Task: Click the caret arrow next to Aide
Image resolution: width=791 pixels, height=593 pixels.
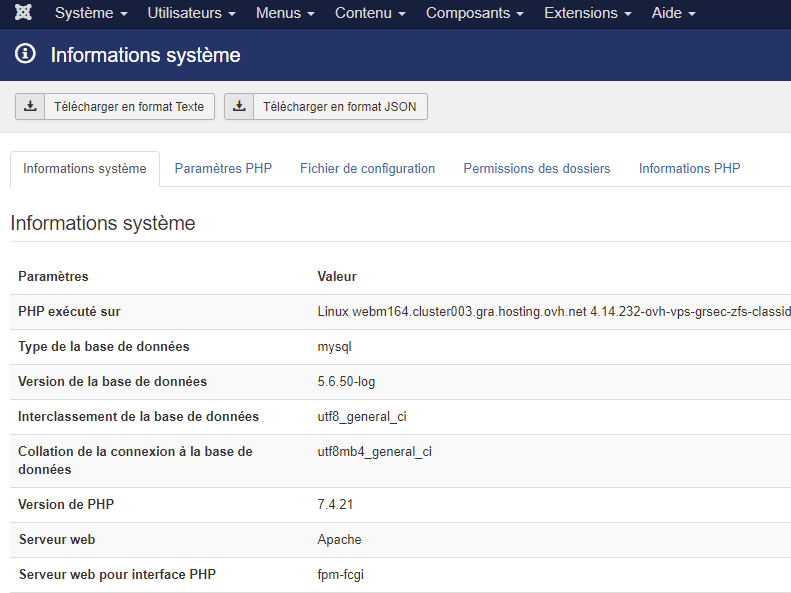Action: click(692, 14)
